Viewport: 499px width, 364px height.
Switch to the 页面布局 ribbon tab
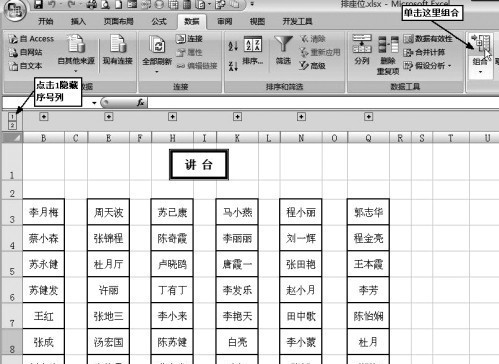point(118,22)
